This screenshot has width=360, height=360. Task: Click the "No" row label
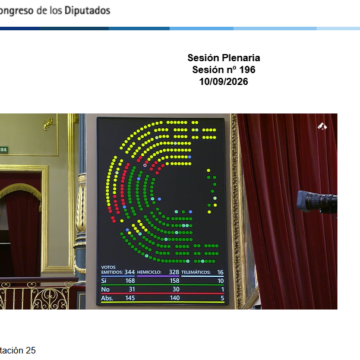[105, 289]
